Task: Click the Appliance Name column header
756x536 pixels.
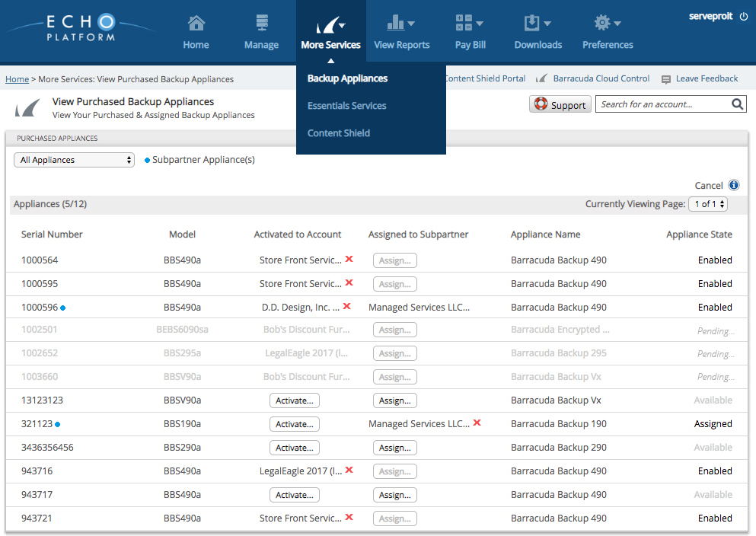Action: pyautogui.click(x=545, y=234)
